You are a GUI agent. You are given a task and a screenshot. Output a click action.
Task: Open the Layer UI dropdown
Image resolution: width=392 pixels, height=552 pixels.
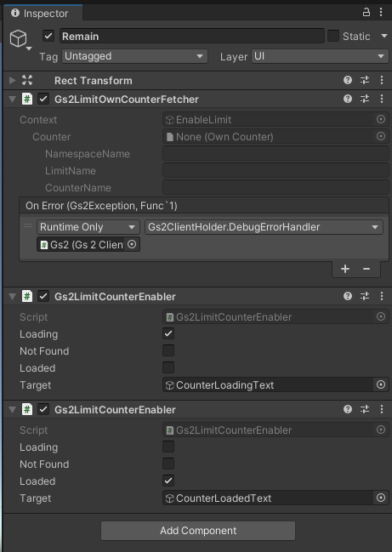(320, 56)
